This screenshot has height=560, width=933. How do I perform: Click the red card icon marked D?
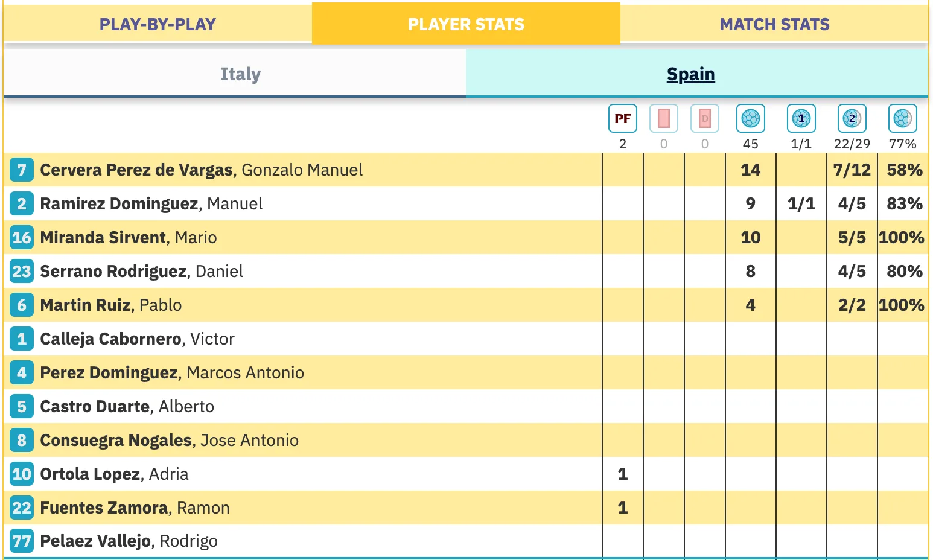tap(704, 118)
